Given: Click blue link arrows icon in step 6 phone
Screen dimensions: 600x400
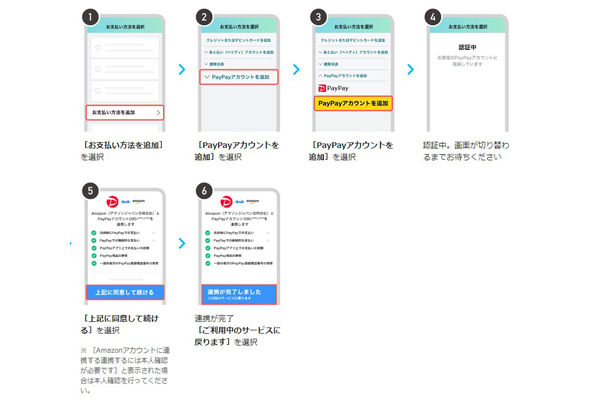Looking at the screenshot, I should point(240,202).
